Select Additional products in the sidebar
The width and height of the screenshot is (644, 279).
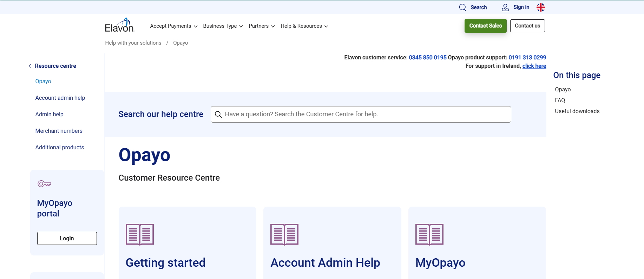click(60, 148)
